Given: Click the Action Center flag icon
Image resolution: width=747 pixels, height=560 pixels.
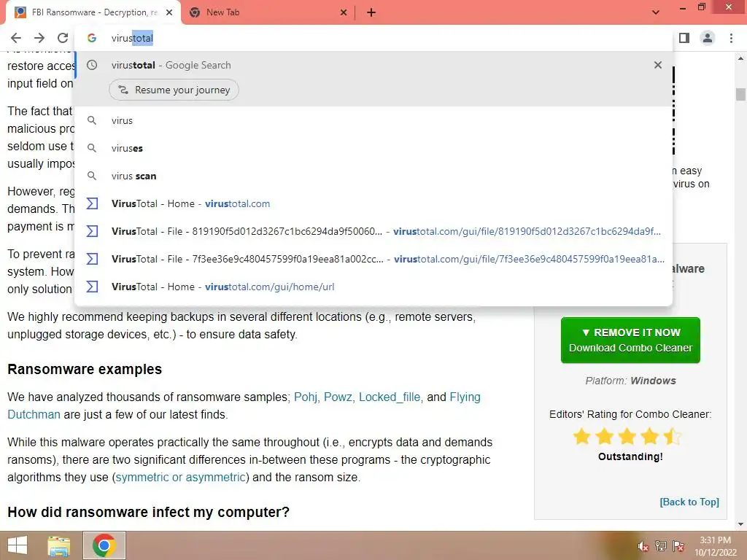Looking at the screenshot, I should click(x=678, y=546).
